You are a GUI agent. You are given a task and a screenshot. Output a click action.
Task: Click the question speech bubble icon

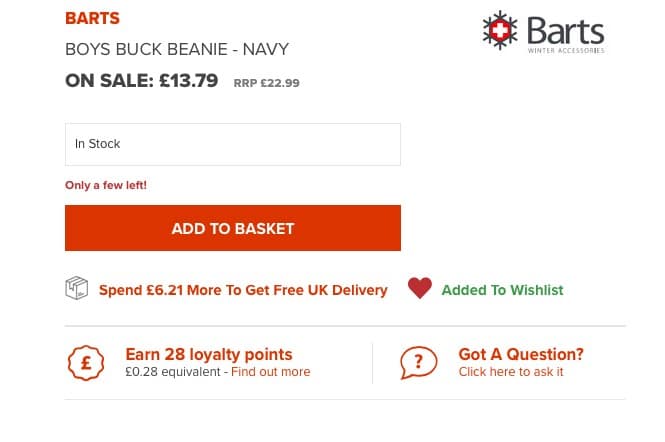coord(419,363)
